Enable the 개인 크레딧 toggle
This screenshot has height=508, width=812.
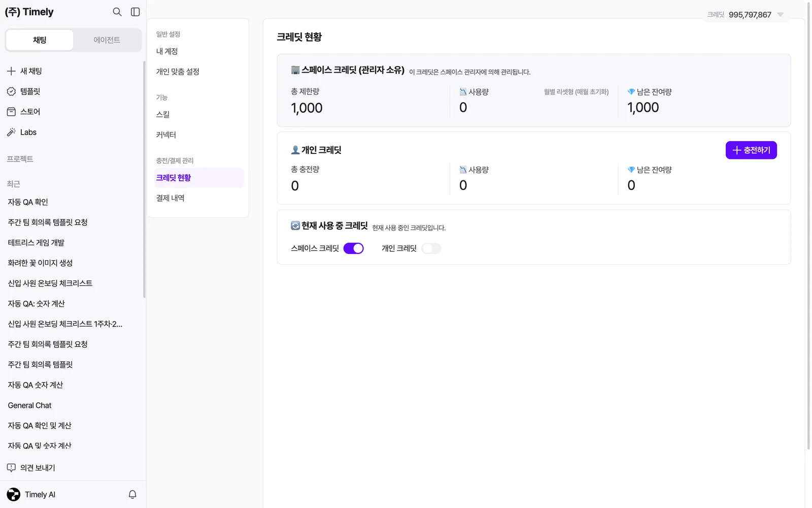coord(431,248)
